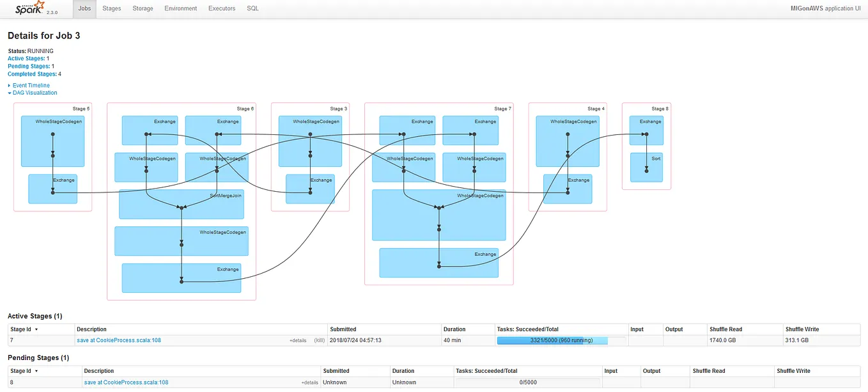Select the WholeStageCodegen node in Stage 5
Image resolution: width=868 pixels, height=392 pixels.
pyautogui.click(x=52, y=141)
